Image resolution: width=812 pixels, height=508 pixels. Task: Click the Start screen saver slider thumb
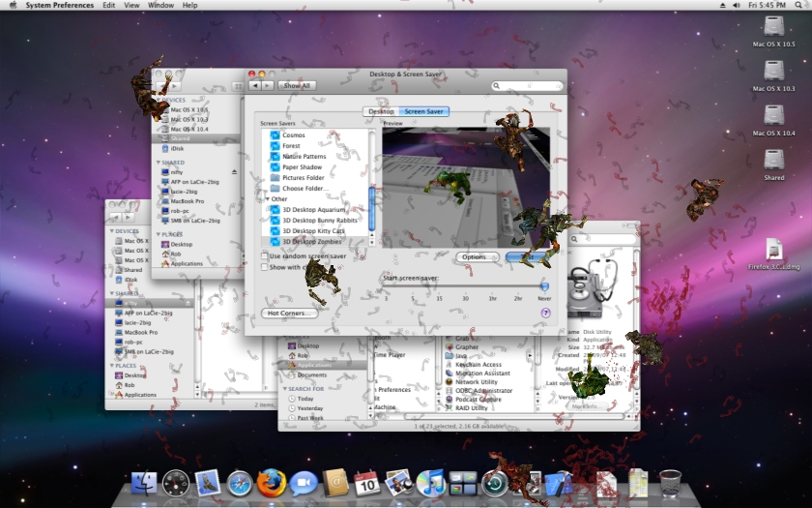pos(544,286)
